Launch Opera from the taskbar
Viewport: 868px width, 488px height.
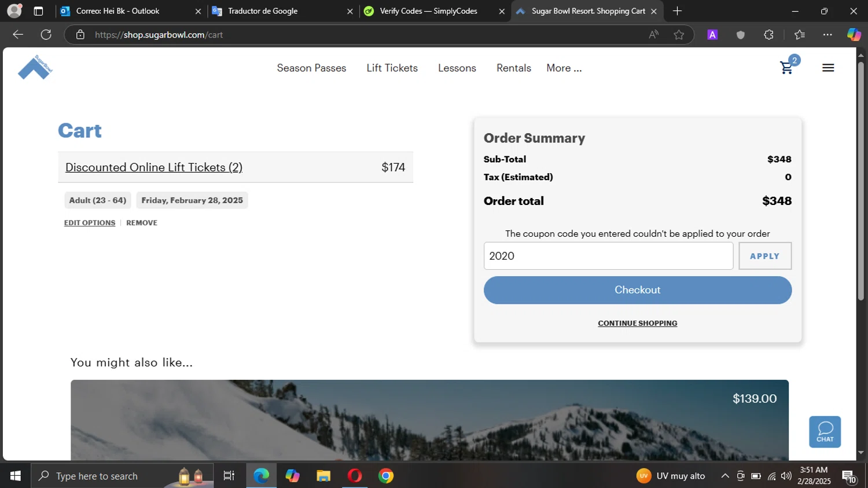(x=355, y=476)
